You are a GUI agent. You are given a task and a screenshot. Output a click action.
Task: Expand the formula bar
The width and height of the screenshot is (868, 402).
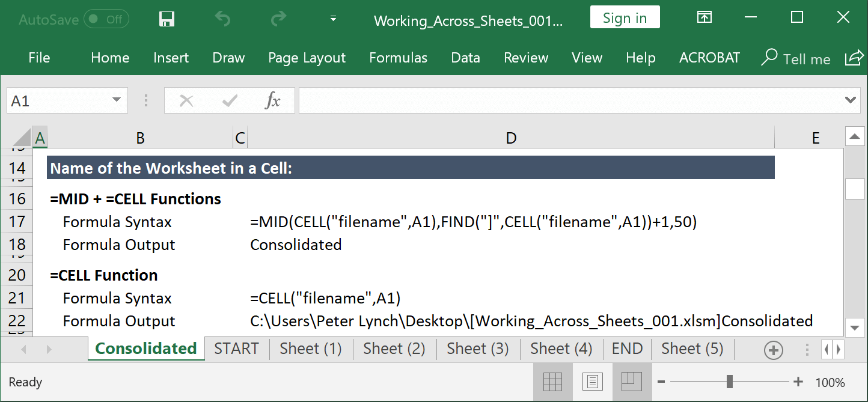[850, 100]
